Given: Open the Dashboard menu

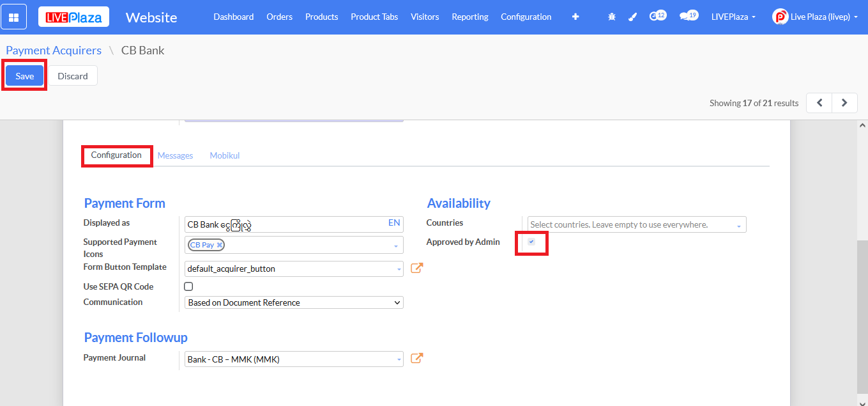Looking at the screenshot, I should click(x=234, y=17).
